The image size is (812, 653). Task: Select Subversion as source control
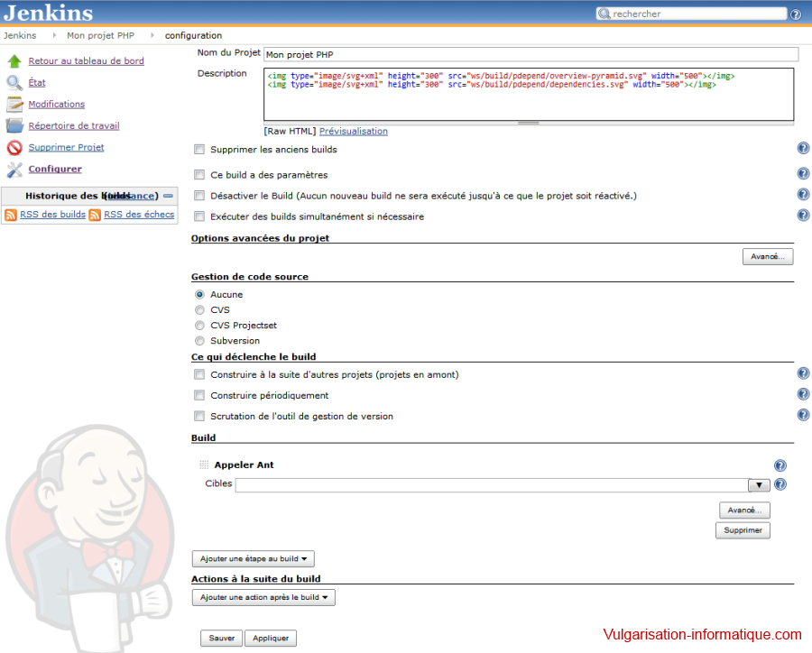(199, 341)
